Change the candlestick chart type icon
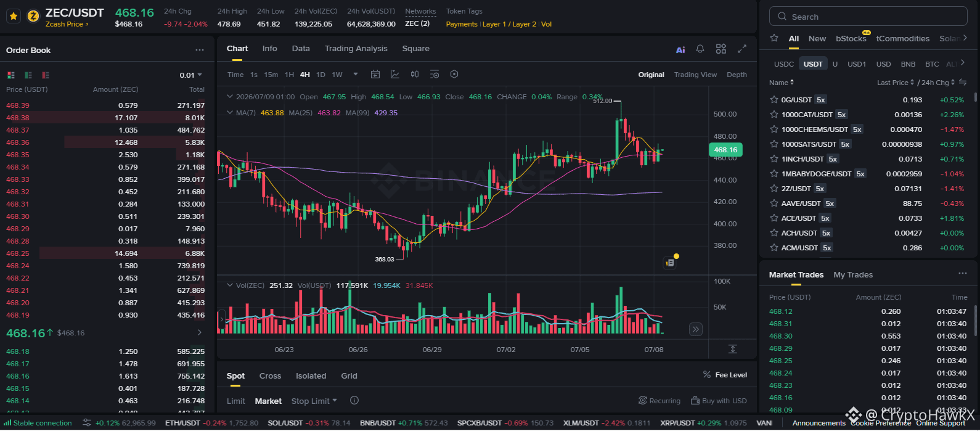 (x=415, y=75)
